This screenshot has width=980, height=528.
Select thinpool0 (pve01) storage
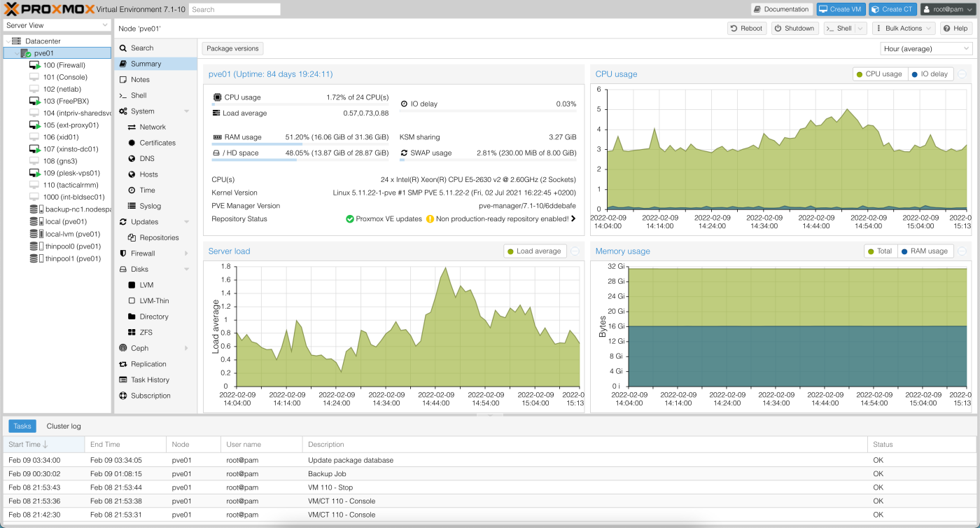point(73,246)
